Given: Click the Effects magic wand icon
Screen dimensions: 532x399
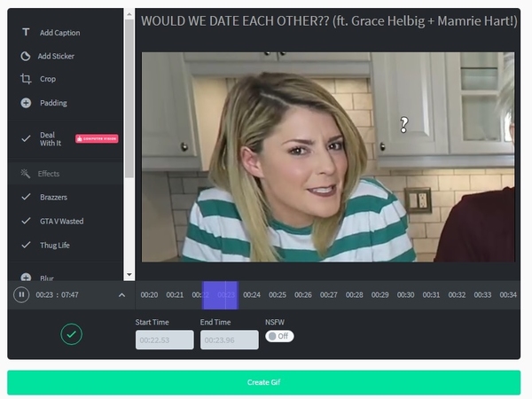Looking at the screenshot, I should click(26, 174).
